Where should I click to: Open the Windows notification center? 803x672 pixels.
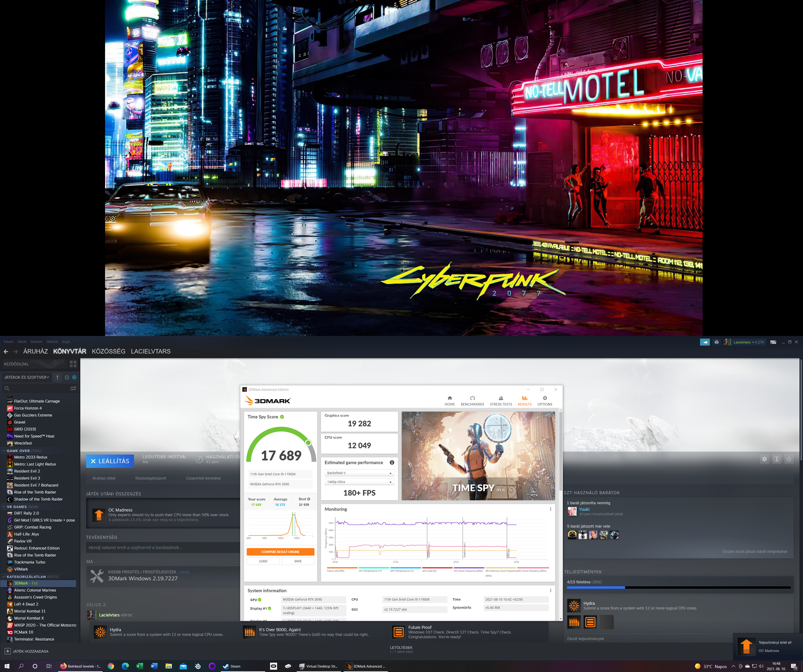[x=794, y=666]
